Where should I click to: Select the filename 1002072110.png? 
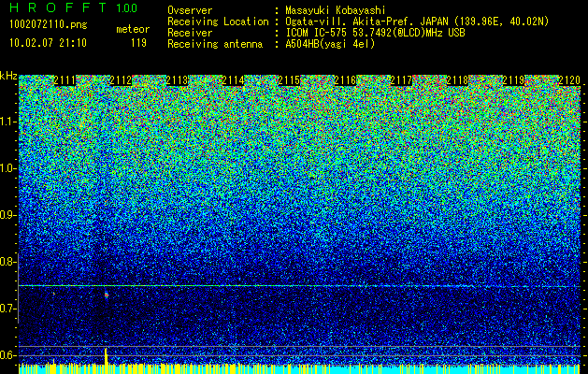pos(49,25)
